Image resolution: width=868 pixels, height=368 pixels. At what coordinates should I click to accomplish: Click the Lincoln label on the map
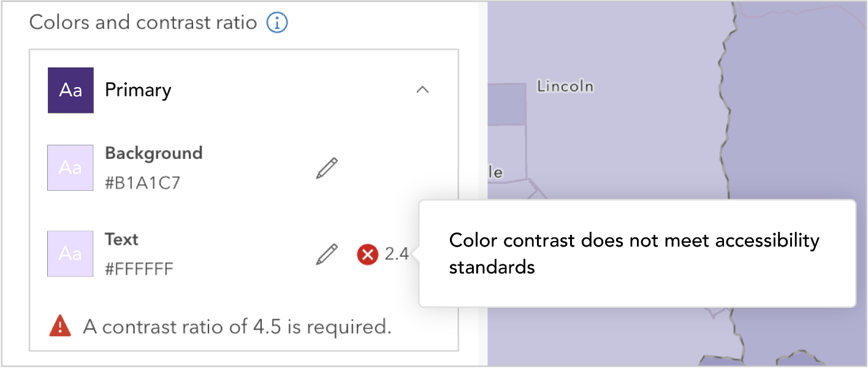565,86
